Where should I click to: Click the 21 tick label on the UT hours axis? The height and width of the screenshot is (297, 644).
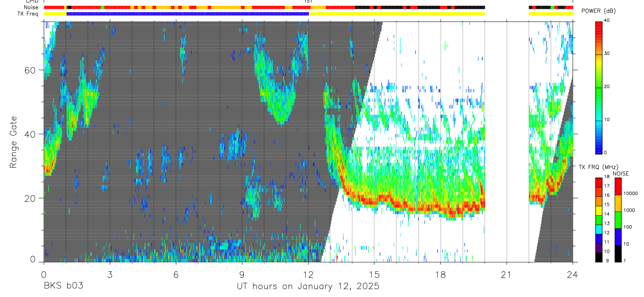click(x=507, y=273)
